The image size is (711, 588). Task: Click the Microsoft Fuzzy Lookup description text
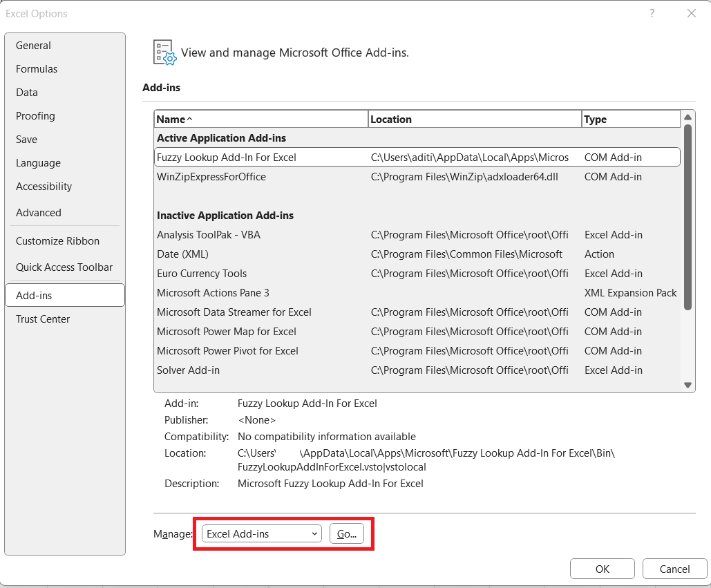click(330, 484)
